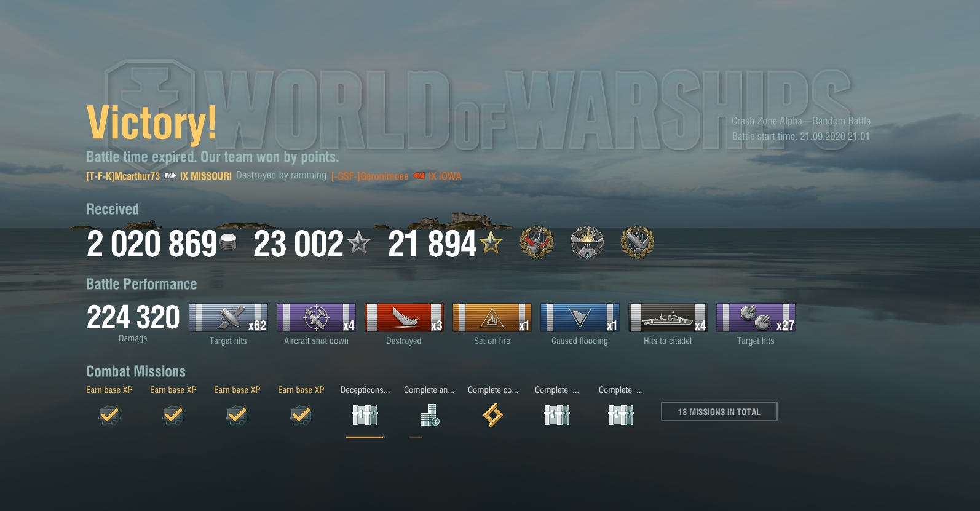The height and width of the screenshot is (511, 980).
Task: Click the third achievement medal
Action: pyautogui.click(x=638, y=242)
